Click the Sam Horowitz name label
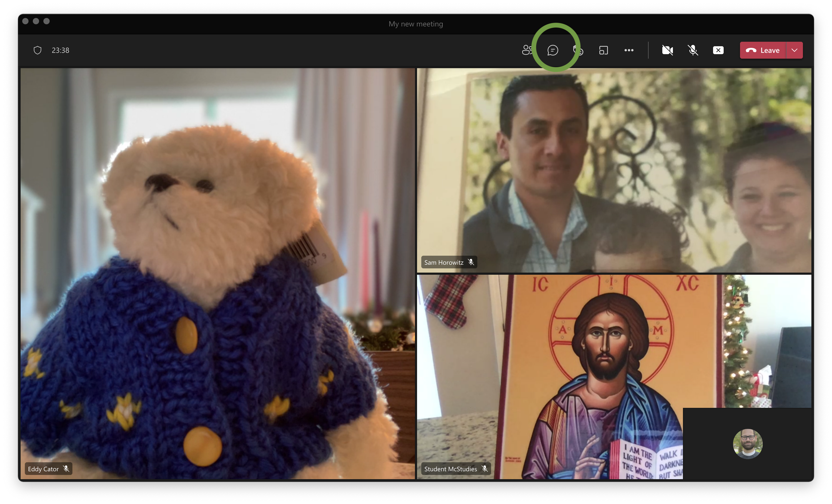Screen dimensions: 832x504 click(x=444, y=262)
